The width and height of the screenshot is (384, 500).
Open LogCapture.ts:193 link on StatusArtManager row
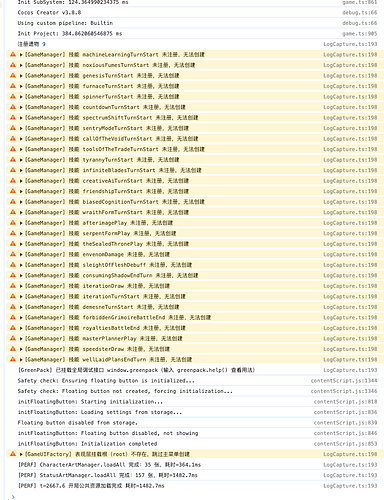[350, 475]
